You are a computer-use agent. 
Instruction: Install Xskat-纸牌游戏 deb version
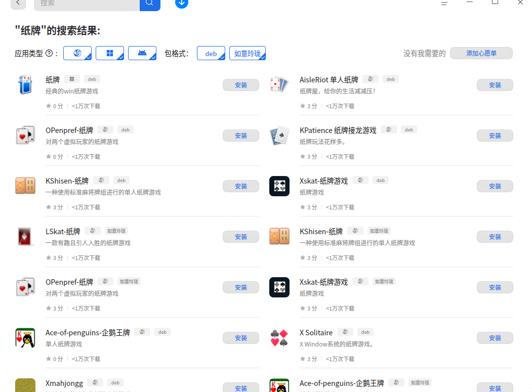495,186
